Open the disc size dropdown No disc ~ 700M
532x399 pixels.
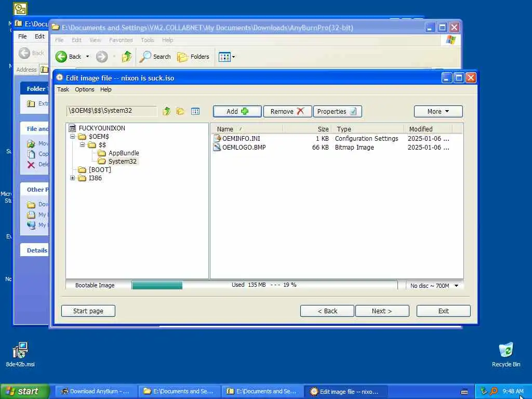(434, 286)
